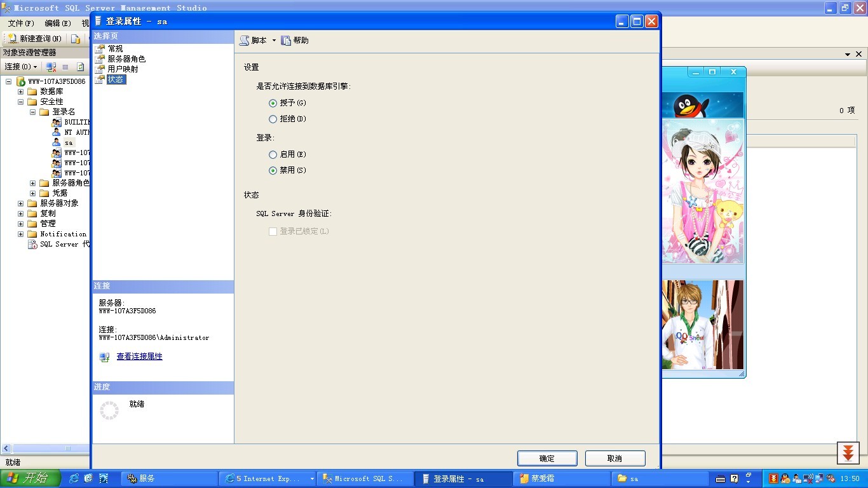Switch to the 蔡爱霜 taskbar window

[x=562, y=478]
